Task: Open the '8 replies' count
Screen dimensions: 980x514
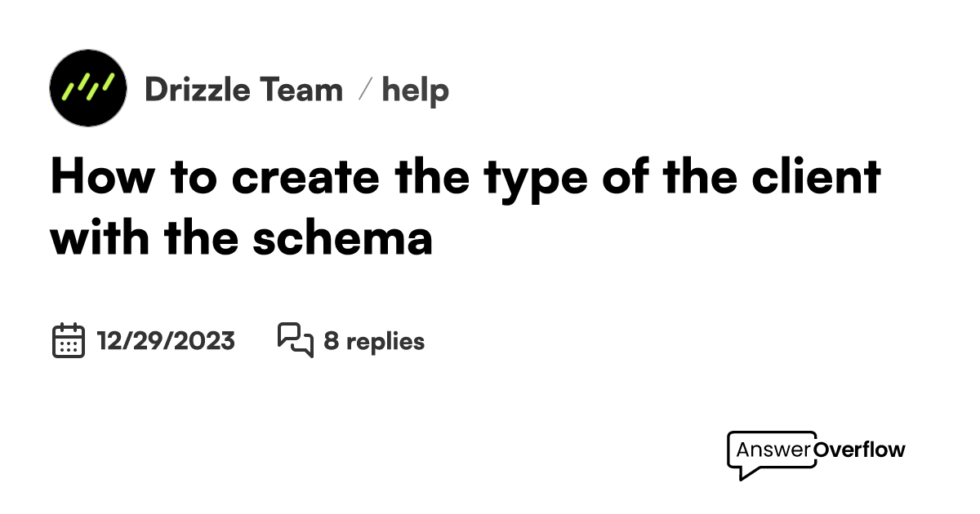Action: 374,340
